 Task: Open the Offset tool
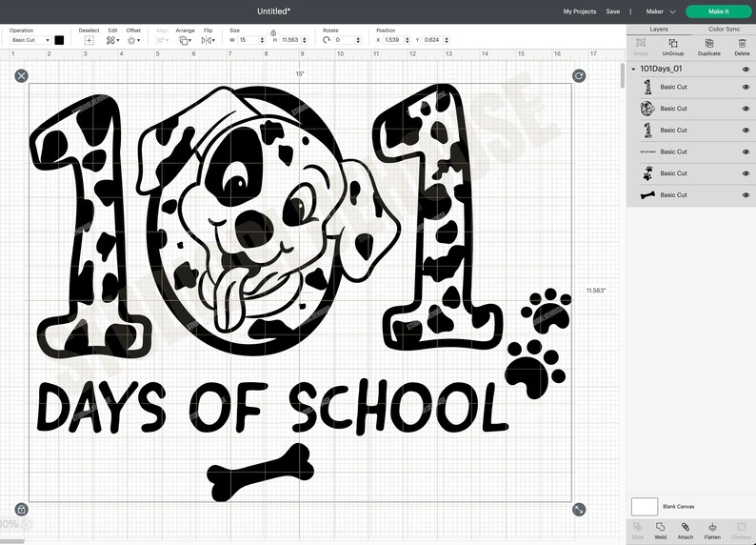tap(133, 41)
